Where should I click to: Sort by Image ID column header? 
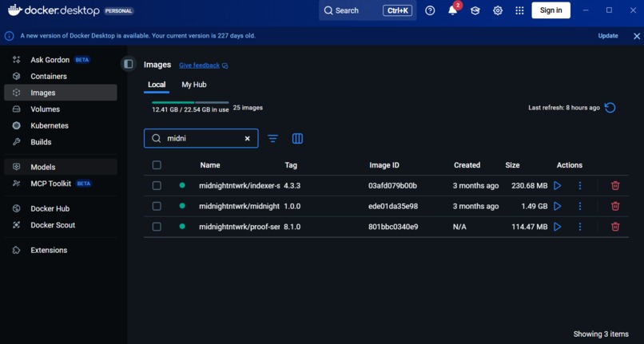(384, 165)
